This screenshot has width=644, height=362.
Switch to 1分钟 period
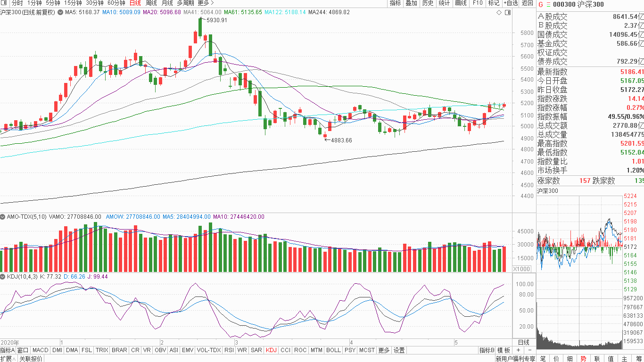[x=34, y=3]
